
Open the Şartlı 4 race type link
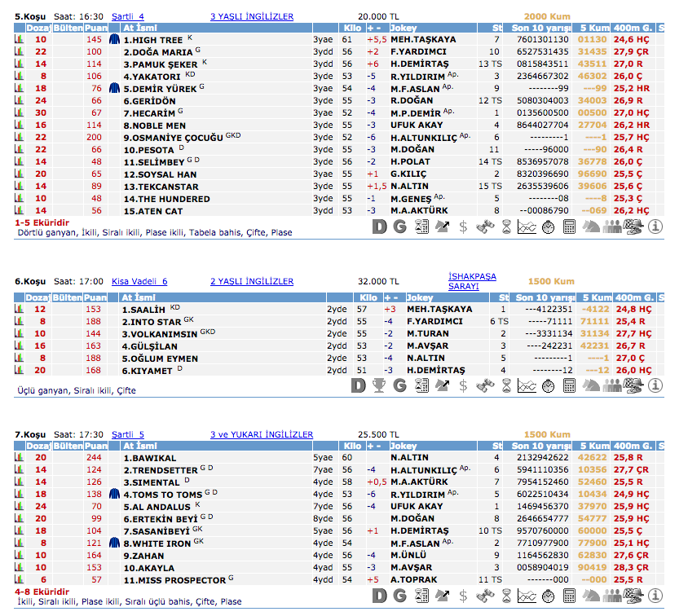(x=128, y=16)
